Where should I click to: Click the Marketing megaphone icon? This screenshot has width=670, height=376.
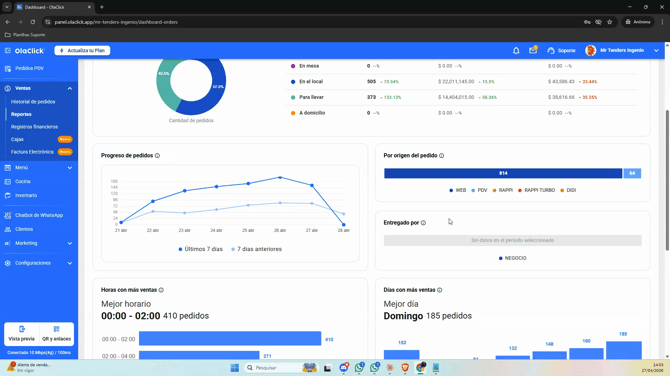click(8, 243)
